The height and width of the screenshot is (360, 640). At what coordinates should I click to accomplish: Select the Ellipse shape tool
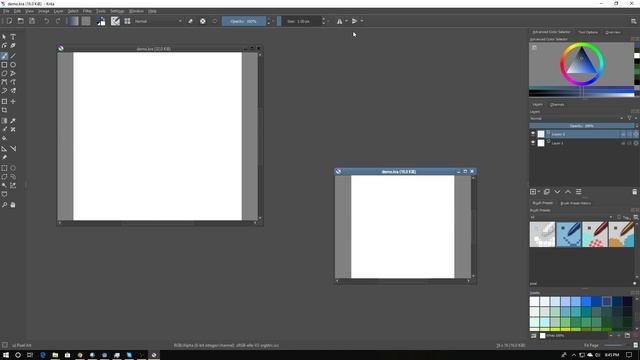[13, 65]
